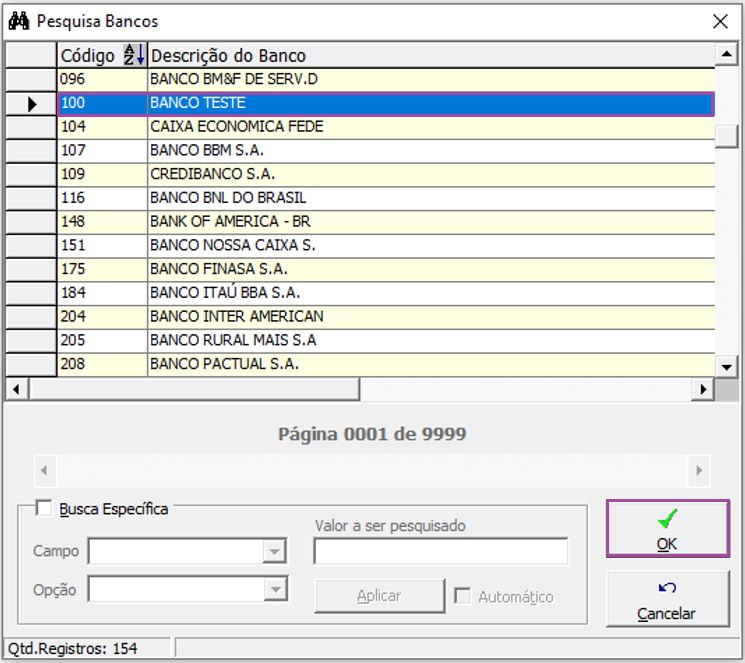Viewport: 745px width, 663px height.
Task: Click the grid vertical scrollbar down arrow
Action: [x=726, y=366]
